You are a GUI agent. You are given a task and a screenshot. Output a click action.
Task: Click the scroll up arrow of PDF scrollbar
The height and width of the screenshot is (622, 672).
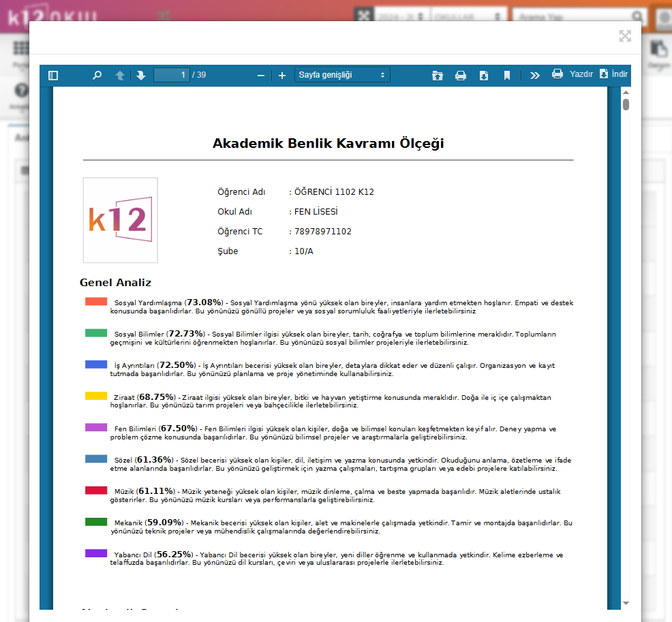[x=626, y=92]
